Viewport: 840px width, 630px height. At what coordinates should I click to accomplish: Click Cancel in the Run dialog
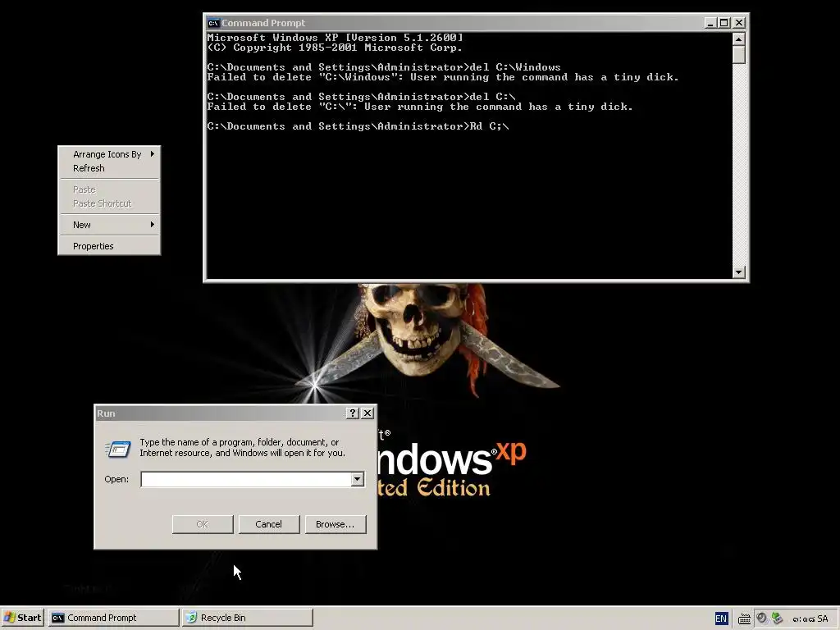pos(269,524)
